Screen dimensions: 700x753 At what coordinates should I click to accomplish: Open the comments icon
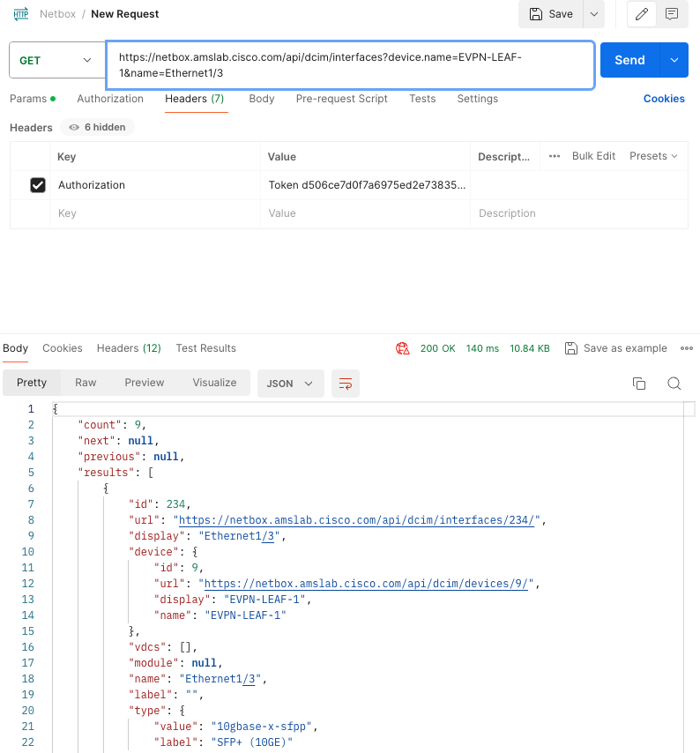click(x=672, y=14)
